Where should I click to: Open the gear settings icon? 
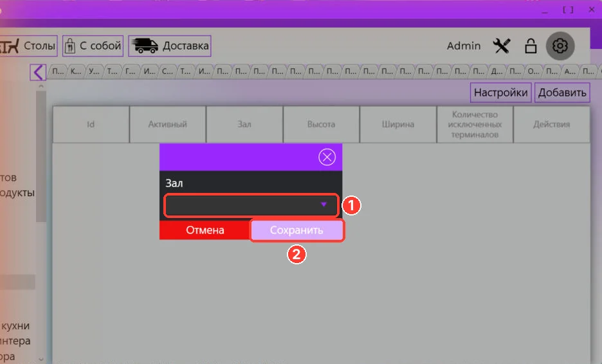560,46
